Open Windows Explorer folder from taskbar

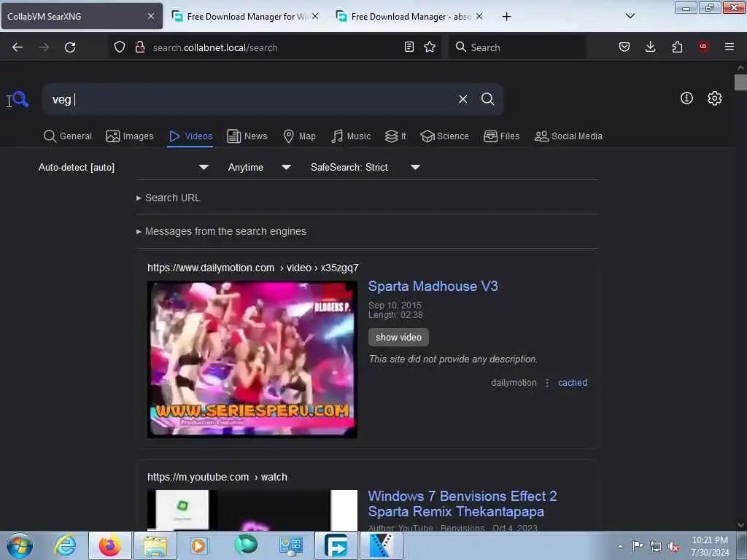pos(155,545)
